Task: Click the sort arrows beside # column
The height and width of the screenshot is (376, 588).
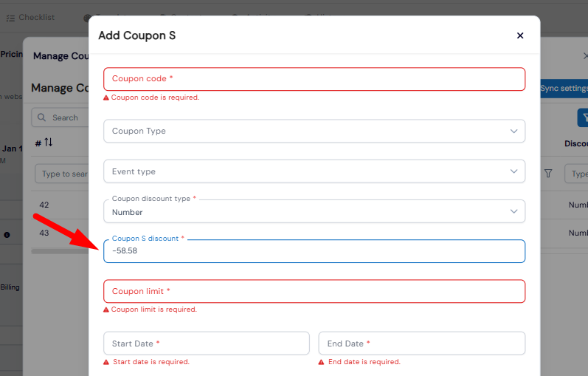Action: pyautogui.click(x=49, y=142)
